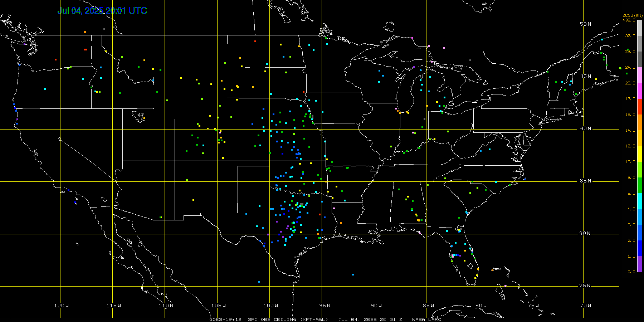
Task: Click the 120 W longitude label
Action: (x=62, y=306)
